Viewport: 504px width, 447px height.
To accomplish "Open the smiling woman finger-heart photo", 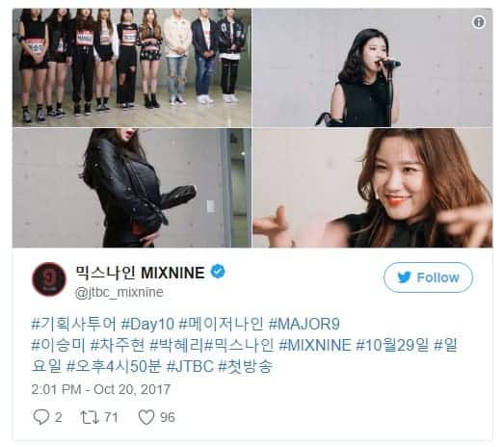I will [x=373, y=188].
